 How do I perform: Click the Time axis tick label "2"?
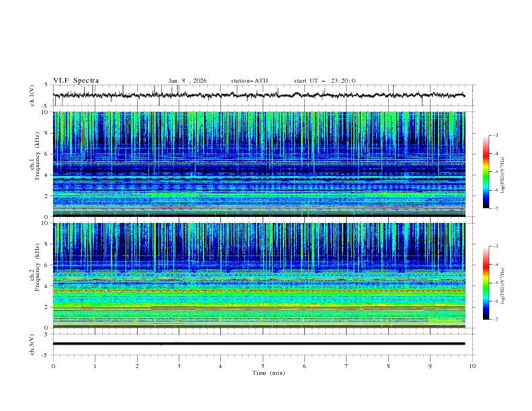click(x=137, y=366)
